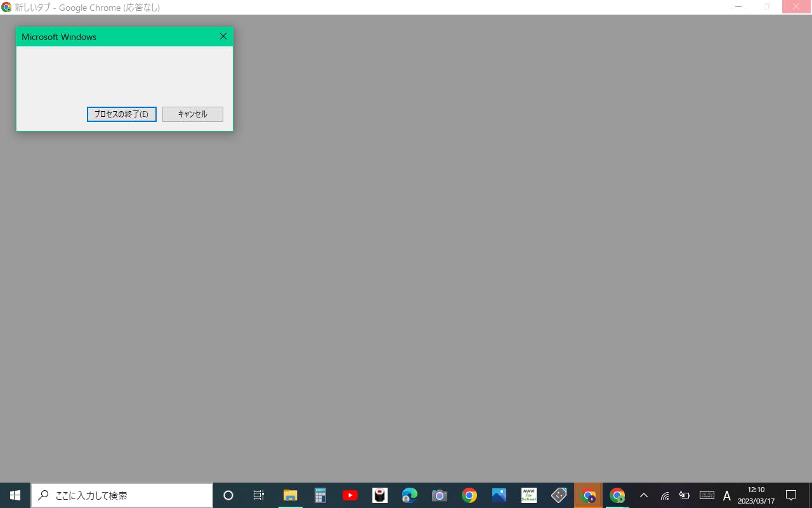Open Cortana from the taskbar
This screenshot has height=508, width=812.
click(228, 495)
